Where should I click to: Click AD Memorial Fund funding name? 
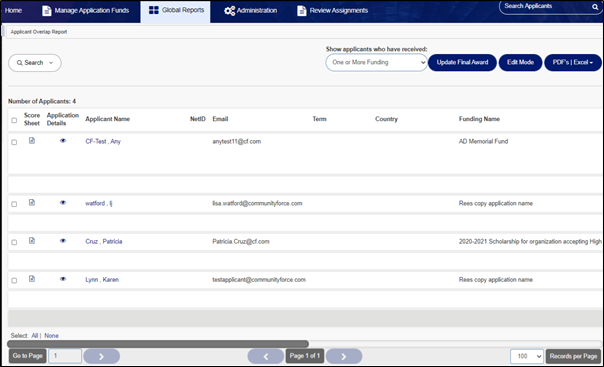[483, 141]
